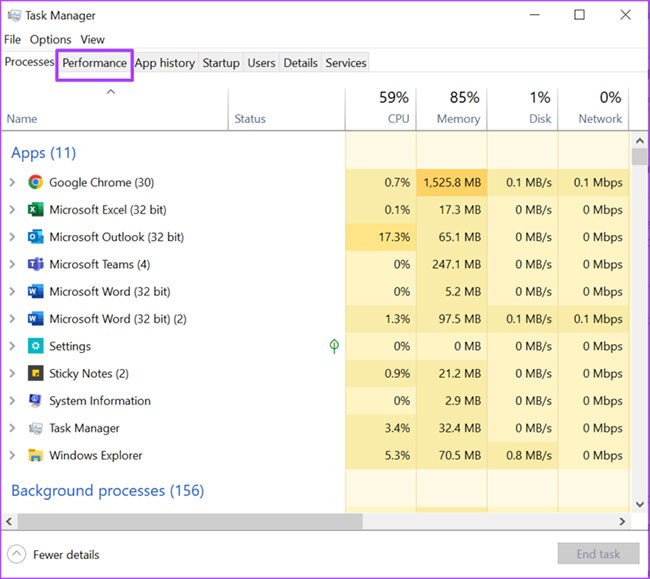Expand the Microsoft Word (32 bit) row

[x=12, y=291]
